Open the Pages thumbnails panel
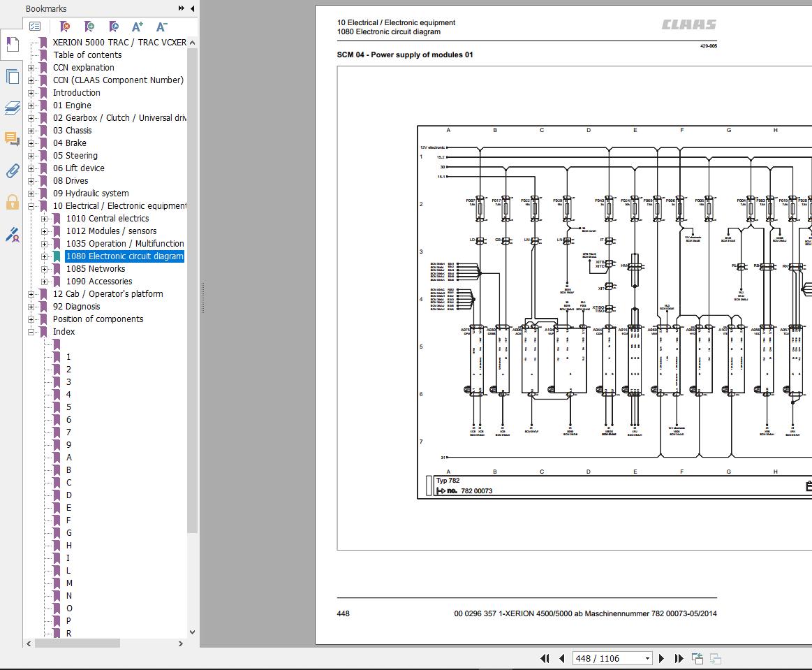 pyautogui.click(x=12, y=76)
